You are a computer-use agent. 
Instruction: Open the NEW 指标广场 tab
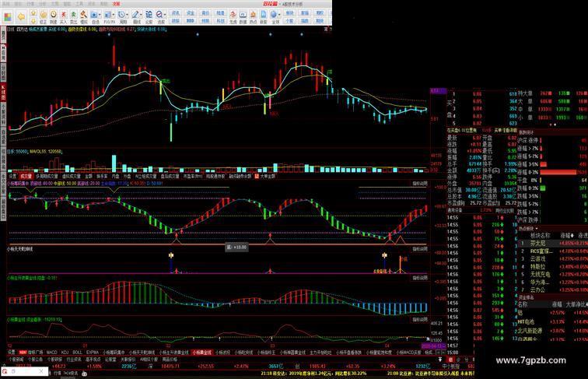tap(31, 352)
